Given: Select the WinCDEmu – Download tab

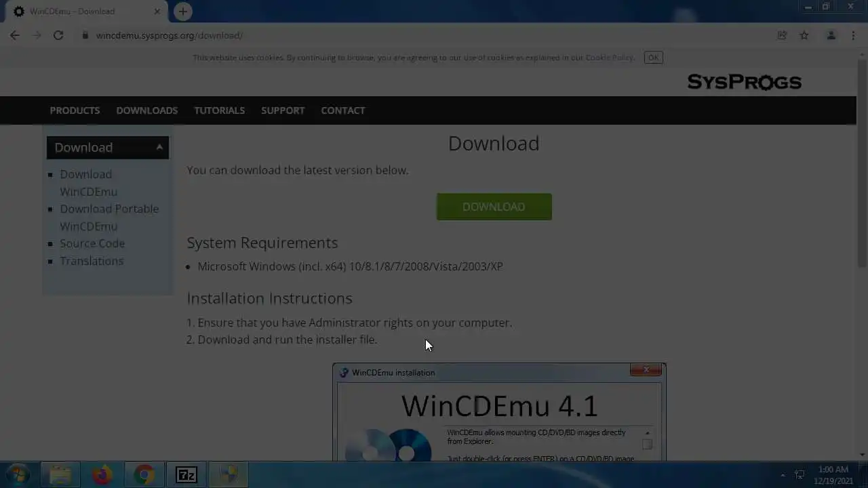Looking at the screenshot, I should click(x=87, y=12).
